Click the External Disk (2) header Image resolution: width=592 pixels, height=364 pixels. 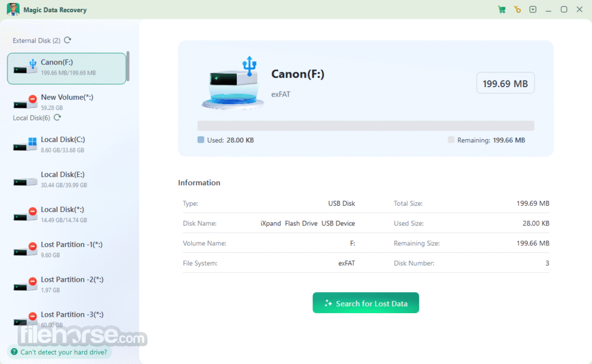(36, 40)
